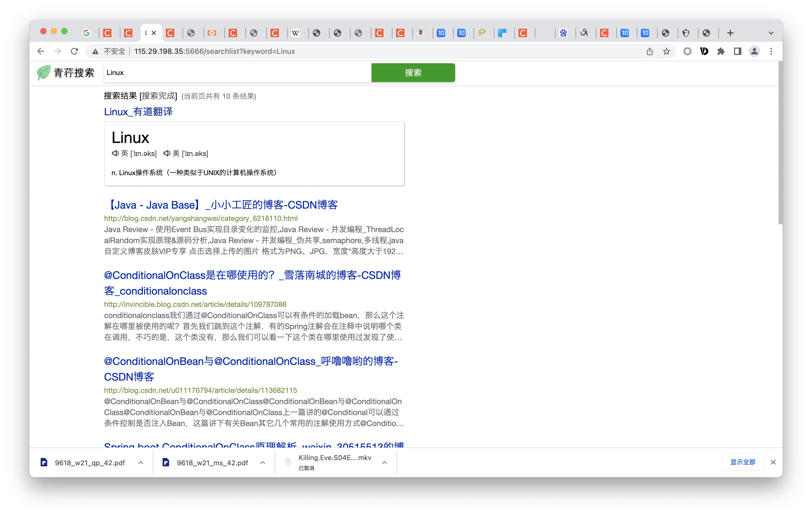Expand options for 9618_w21_qp_42.pdf download
The width and height of the screenshot is (812, 516).
[x=141, y=462]
